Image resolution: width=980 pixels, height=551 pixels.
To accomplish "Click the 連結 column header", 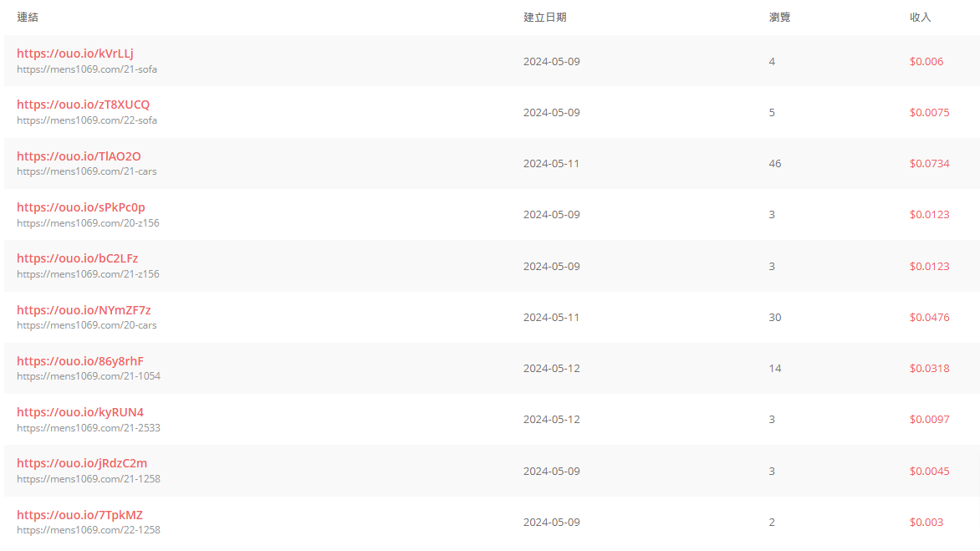I will (x=28, y=18).
